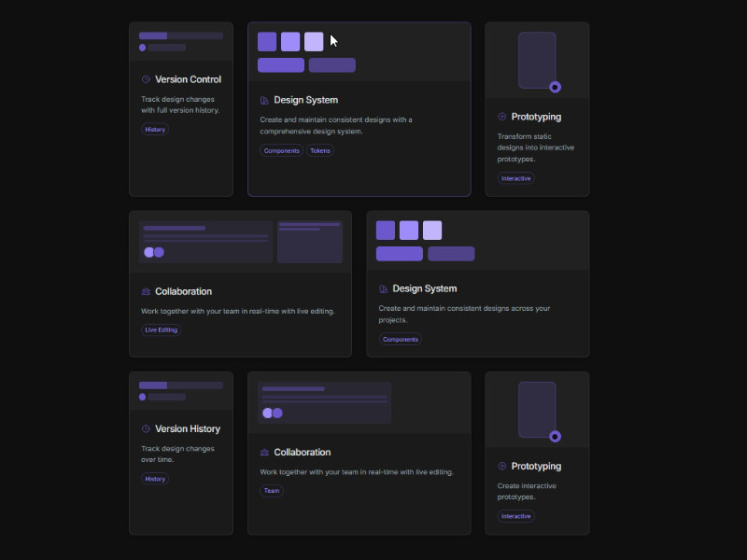Click the palette icon beside top Design System heading
Viewport: 747px width, 560px height.
tap(265, 100)
